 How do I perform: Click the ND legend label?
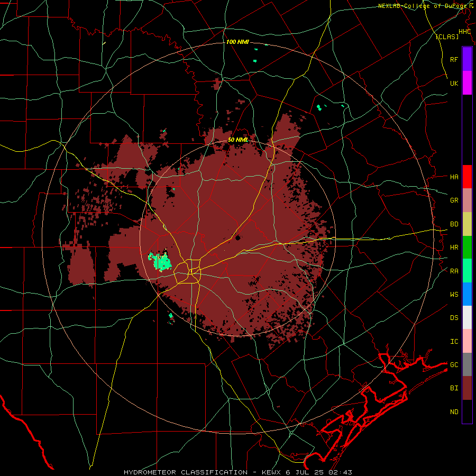click(454, 412)
